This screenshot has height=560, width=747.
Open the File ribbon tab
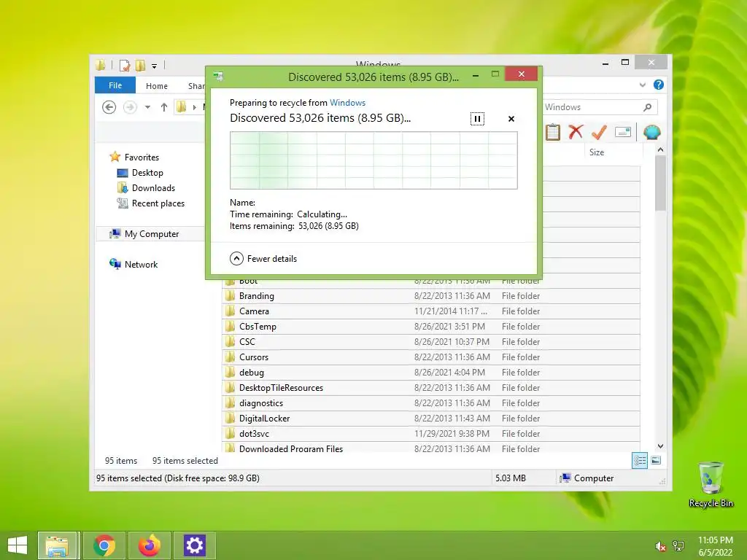pyautogui.click(x=115, y=85)
